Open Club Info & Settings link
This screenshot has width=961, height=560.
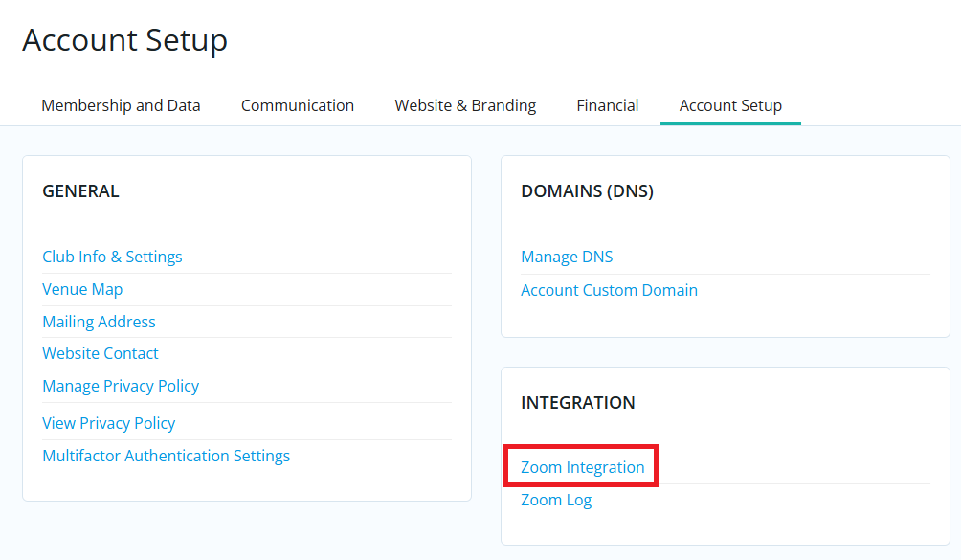coord(112,257)
